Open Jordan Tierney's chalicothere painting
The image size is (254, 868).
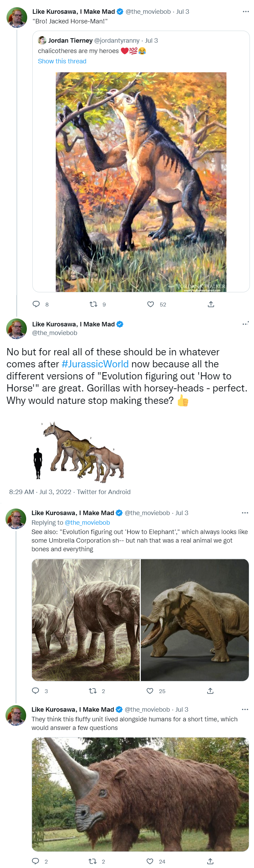141,182
